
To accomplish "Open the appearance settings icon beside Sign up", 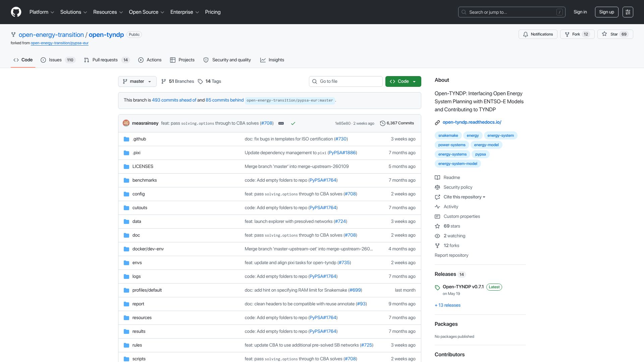I will (x=628, y=12).
